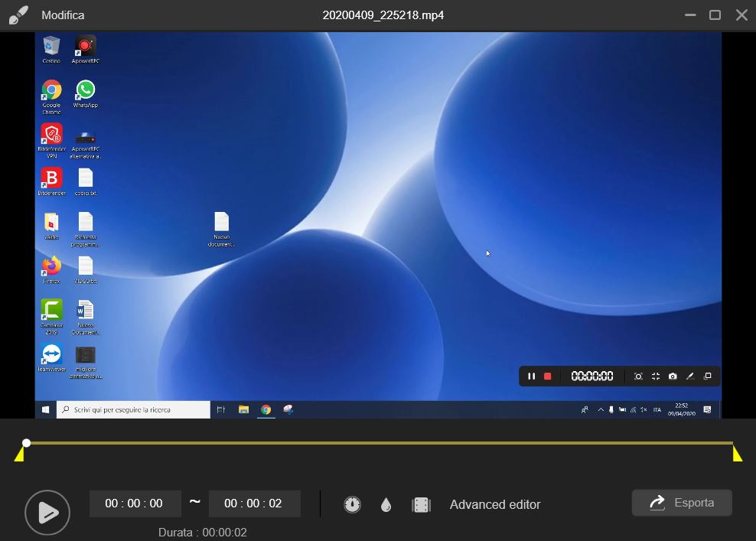Click the pencil edit icon beside Modifica
This screenshot has width=756, height=541.
coord(18,14)
